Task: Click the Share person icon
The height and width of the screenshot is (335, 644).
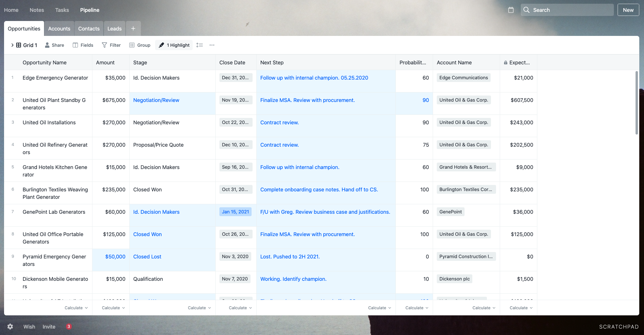Action: pos(47,45)
